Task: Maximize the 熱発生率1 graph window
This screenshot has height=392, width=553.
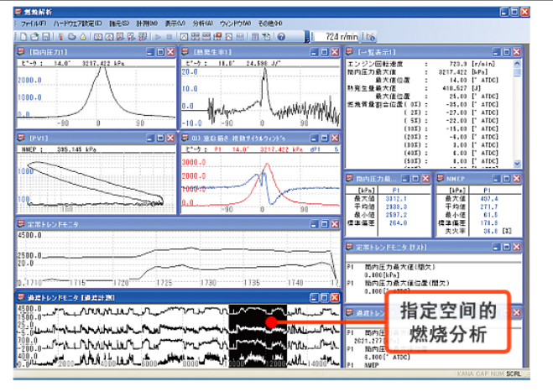Action: (x=326, y=52)
